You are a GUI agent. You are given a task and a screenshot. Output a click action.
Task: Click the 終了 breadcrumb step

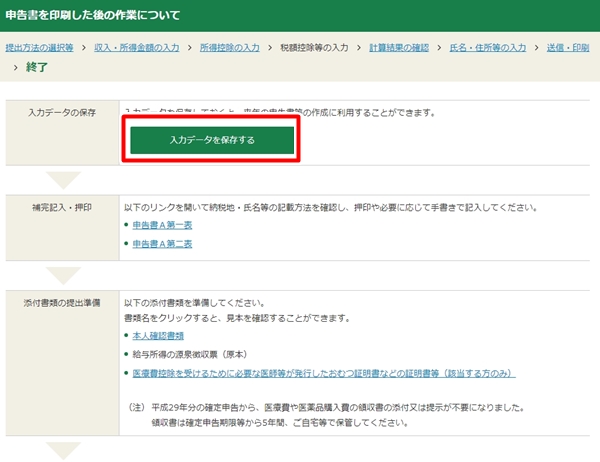coord(37,67)
